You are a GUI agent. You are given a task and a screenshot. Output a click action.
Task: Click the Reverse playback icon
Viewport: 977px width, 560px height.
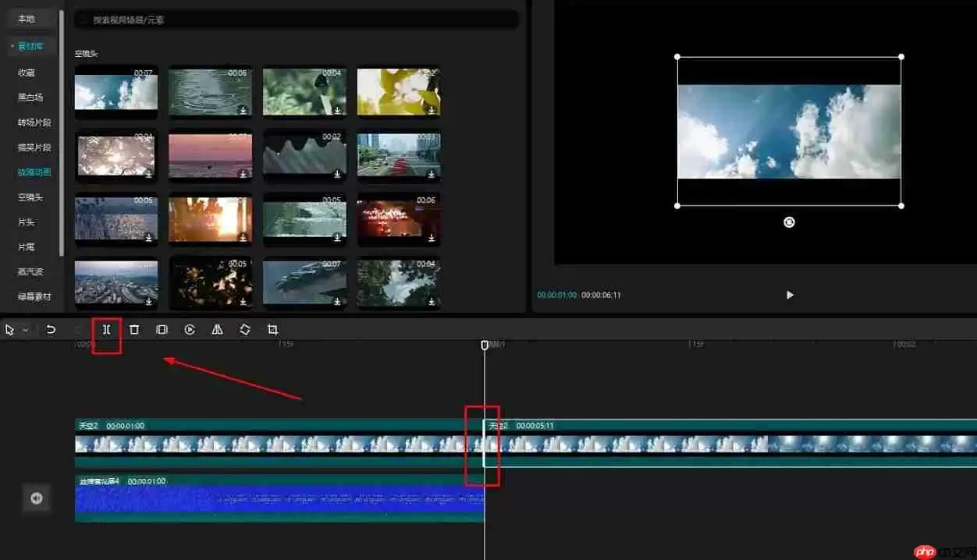pyautogui.click(x=190, y=329)
